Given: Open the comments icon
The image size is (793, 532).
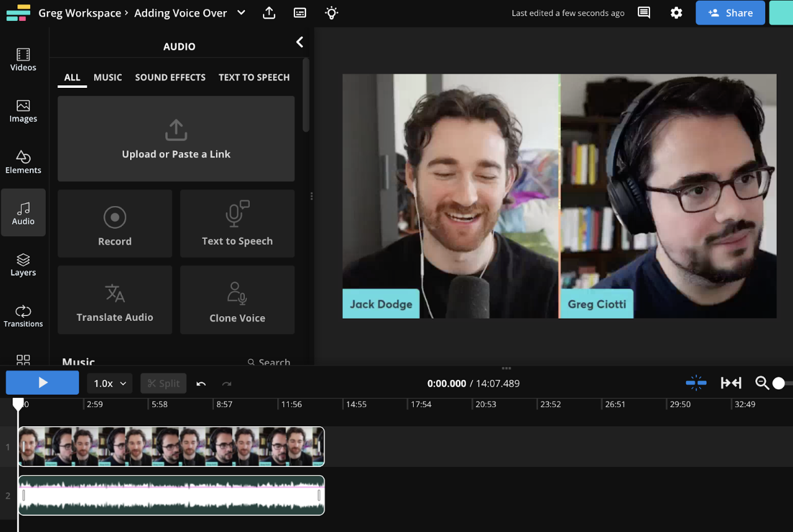Looking at the screenshot, I should [x=644, y=12].
